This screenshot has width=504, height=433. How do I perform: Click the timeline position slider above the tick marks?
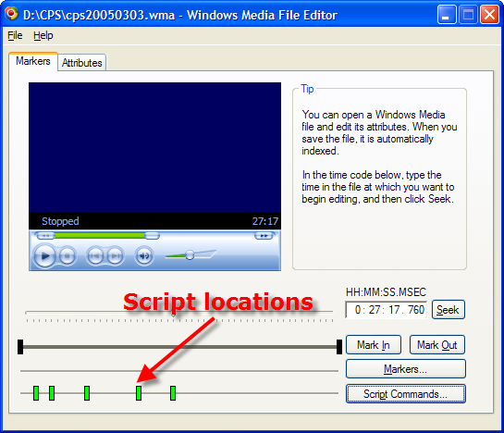173,314
